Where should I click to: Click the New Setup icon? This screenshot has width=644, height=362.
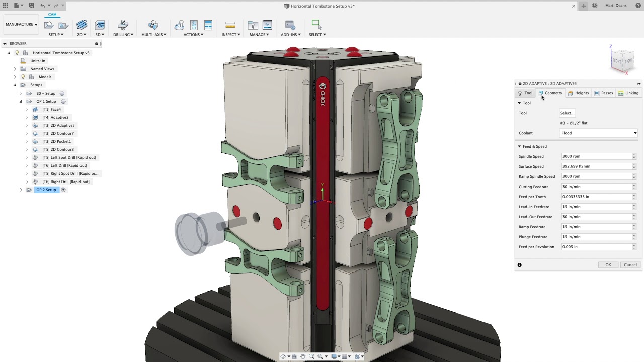click(49, 25)
